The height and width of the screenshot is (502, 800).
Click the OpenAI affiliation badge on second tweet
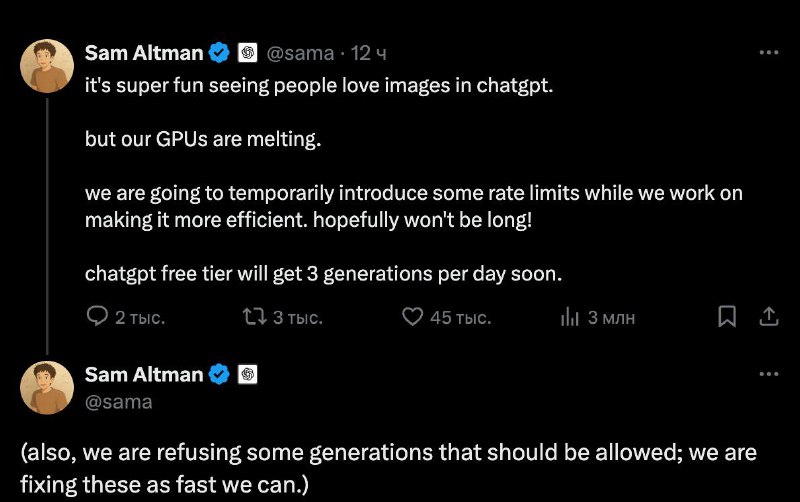(247, 374)
